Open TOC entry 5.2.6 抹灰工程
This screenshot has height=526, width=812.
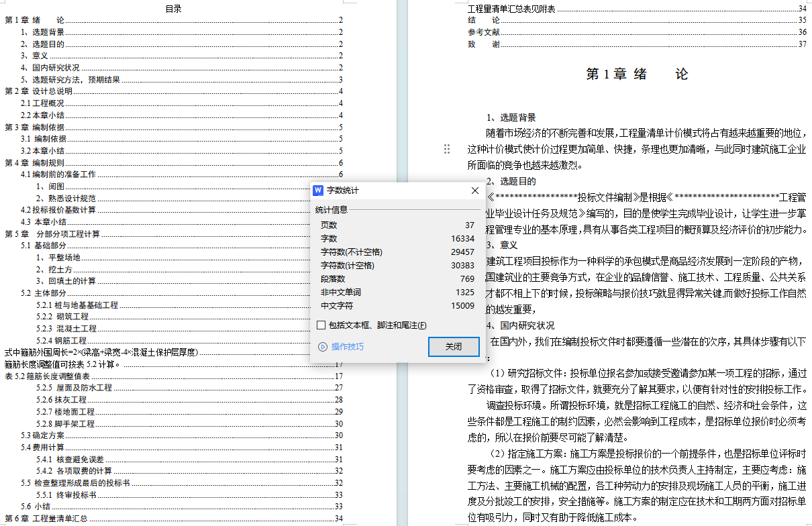[x=190, y=400]
